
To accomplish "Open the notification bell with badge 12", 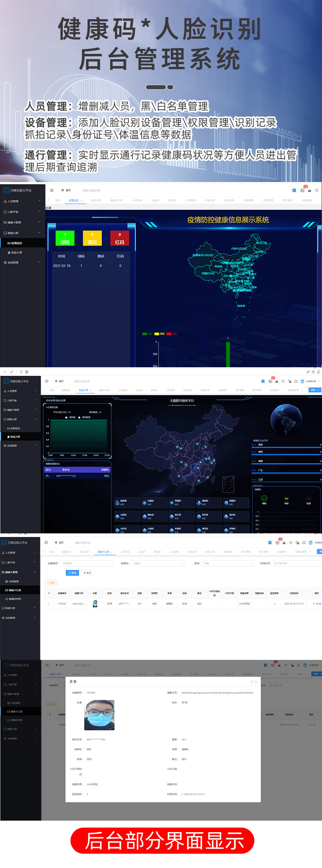I will click(302, 190).
